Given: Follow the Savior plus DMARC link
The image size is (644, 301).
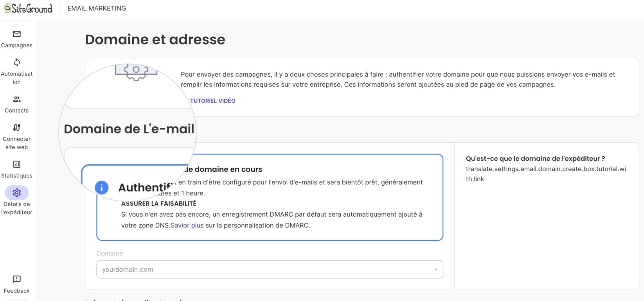Looking at the screenshot, I should tap(187, 225).
